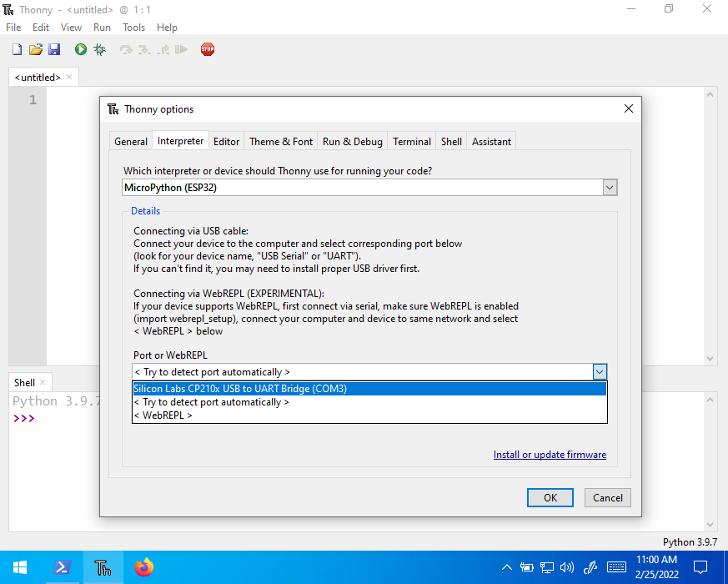
Task: Click the Step over icon
Action: pos(126,49)
